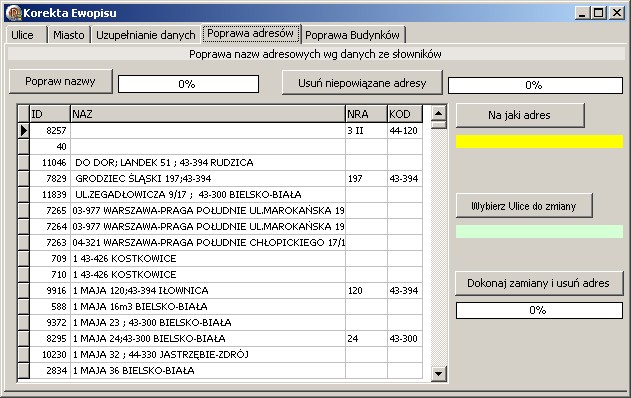This screenshot has height=398, width=631.
Task: Click the table scrollbar down arrow
Action: 439,373
